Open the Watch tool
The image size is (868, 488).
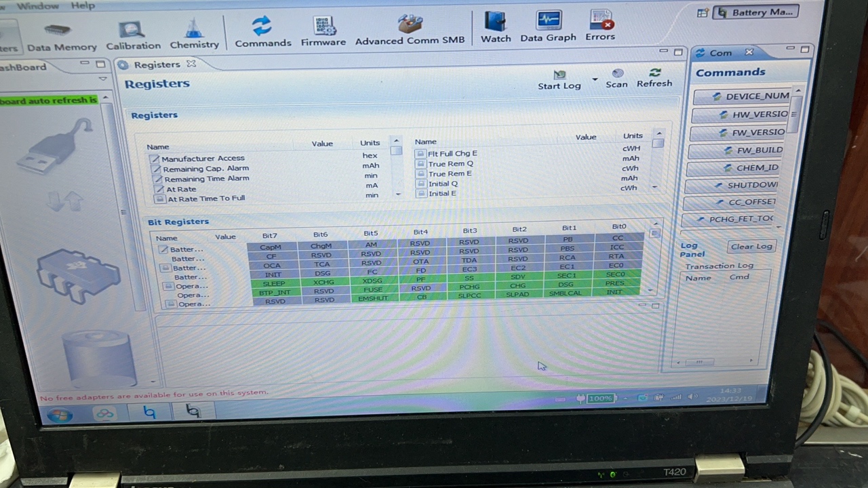[496, 28]
